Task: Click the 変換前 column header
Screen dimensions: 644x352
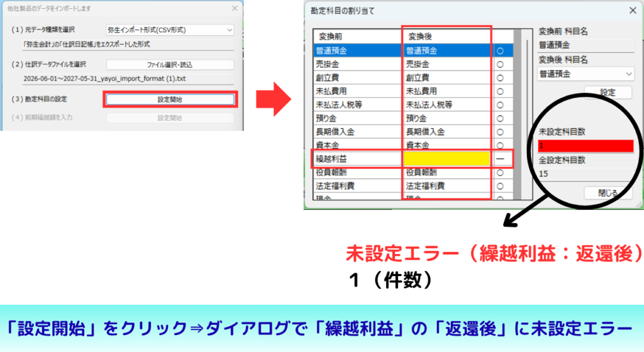Action: pyautogui.click(x=358, y=36)
